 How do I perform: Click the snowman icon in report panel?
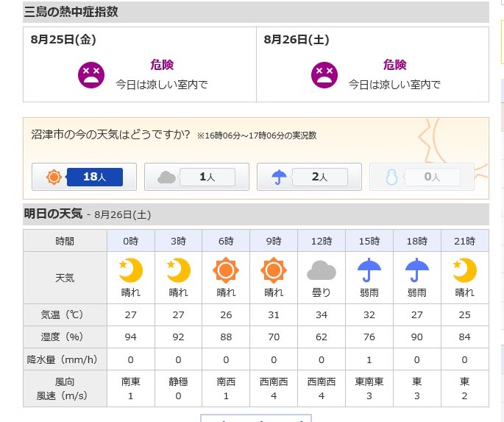click(391, 177)
